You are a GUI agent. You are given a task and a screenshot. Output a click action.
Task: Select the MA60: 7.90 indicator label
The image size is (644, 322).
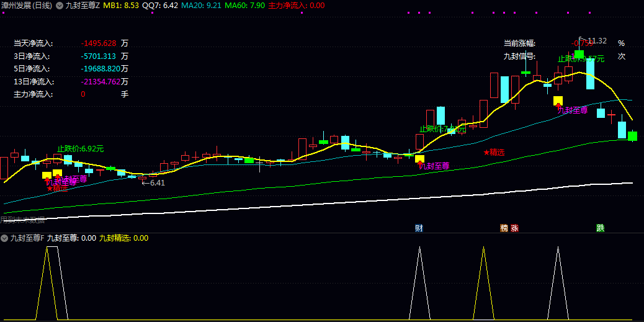click(245, 6)
